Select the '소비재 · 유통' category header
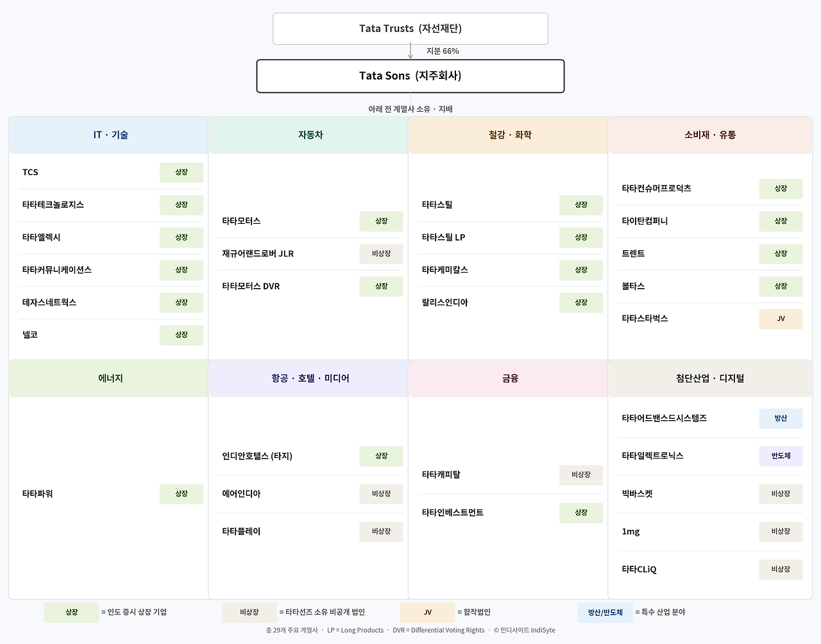This screenshot has height=644, width=821. pos(710,135)
